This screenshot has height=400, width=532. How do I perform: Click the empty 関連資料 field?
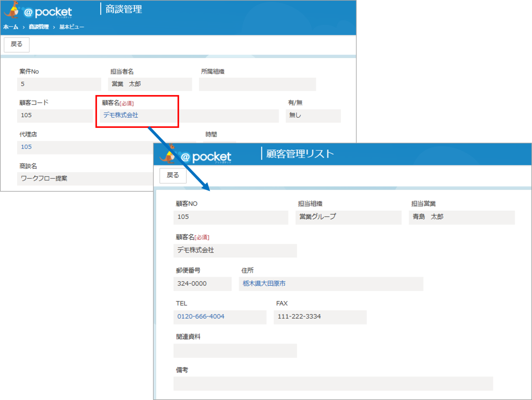(235, 350)
